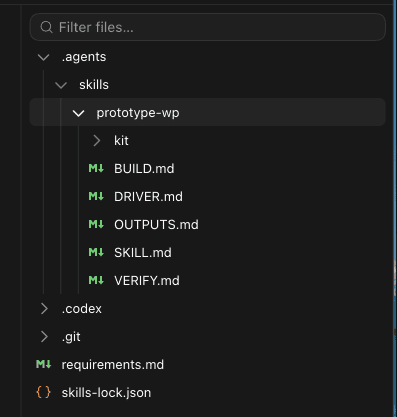This screenshot has width=397, height=417.
Task: Select the .codex folder name
Action: 82,309
